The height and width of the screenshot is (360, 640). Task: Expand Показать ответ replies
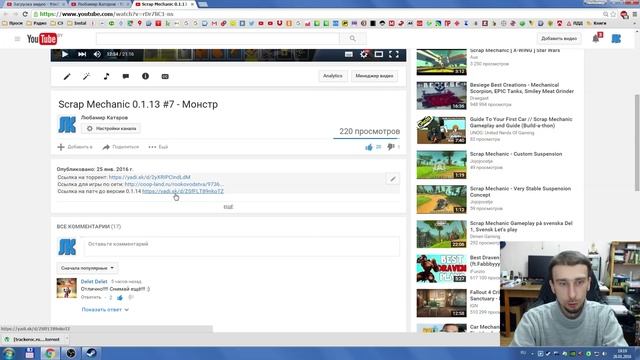point(105,310)
